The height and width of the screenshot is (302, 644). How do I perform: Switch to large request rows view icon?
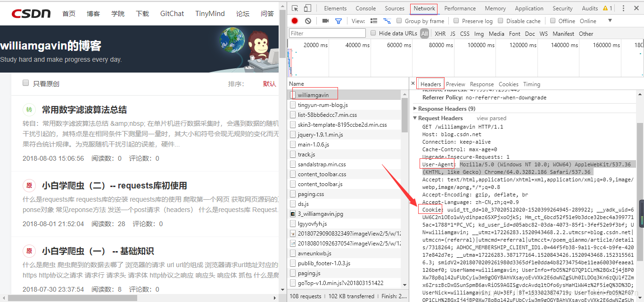374,21
